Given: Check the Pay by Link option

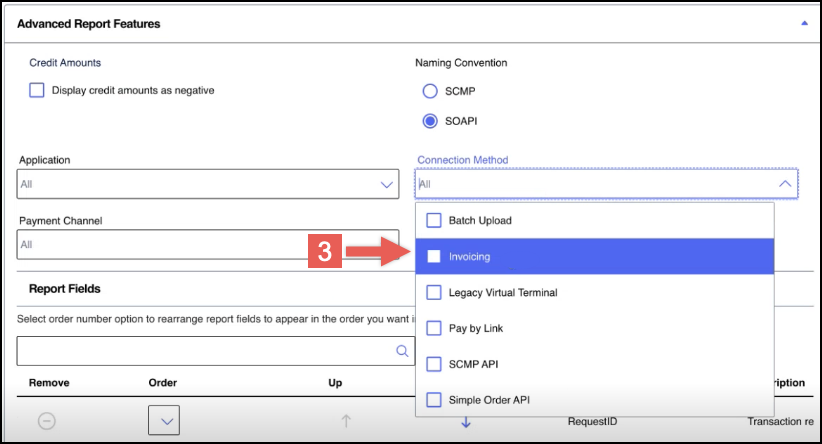Looking at the screenshot, I should tap(434, 328).
